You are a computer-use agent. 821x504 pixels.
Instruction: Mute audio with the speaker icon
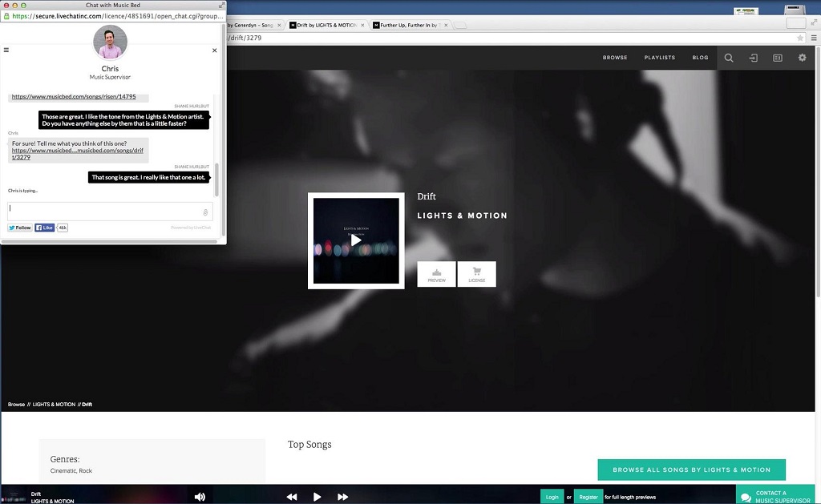(x=200, y=497)
